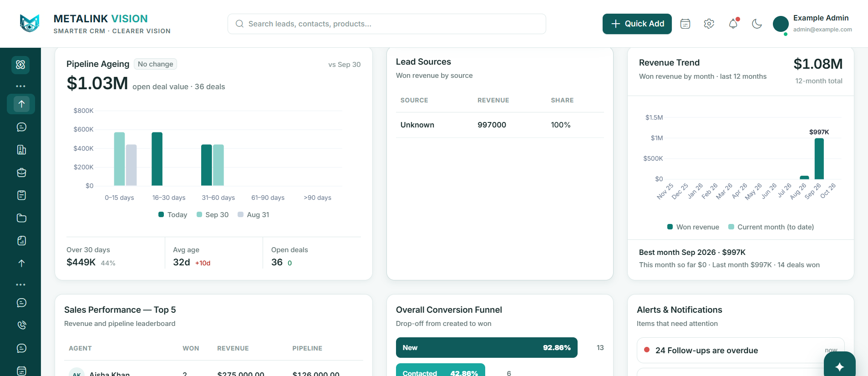Click the Overall Conversion Funnel title
The width and height of the screenshot is (868, 376).
pos(449,310)
